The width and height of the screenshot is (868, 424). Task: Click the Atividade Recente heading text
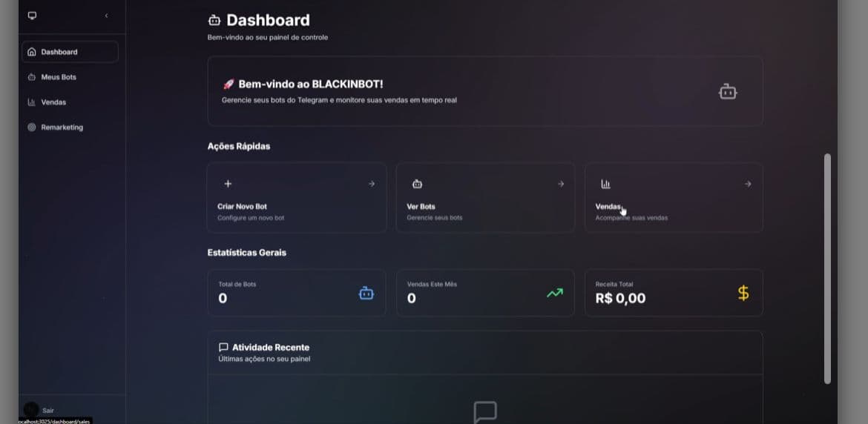[271, 347]
